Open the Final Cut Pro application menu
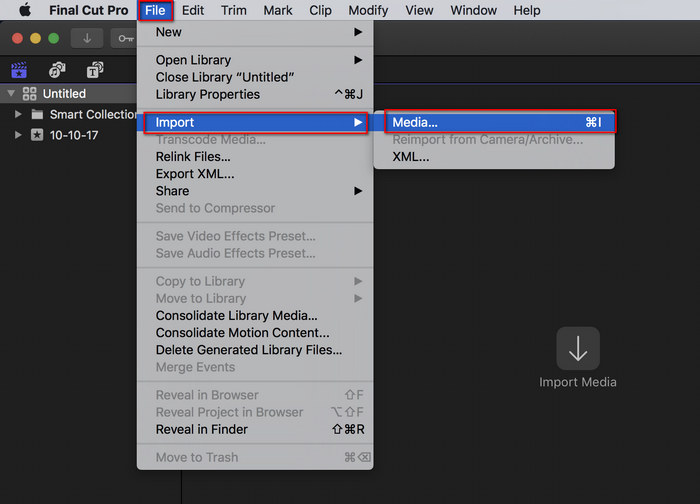Viewport: 700px width, 504px height. click(x=88, y=10)
